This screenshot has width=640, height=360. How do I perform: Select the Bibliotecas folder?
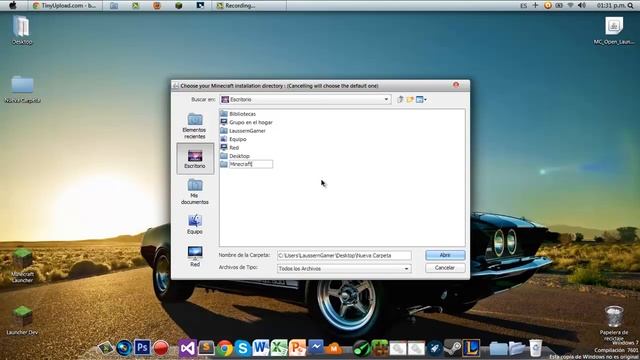238,114
